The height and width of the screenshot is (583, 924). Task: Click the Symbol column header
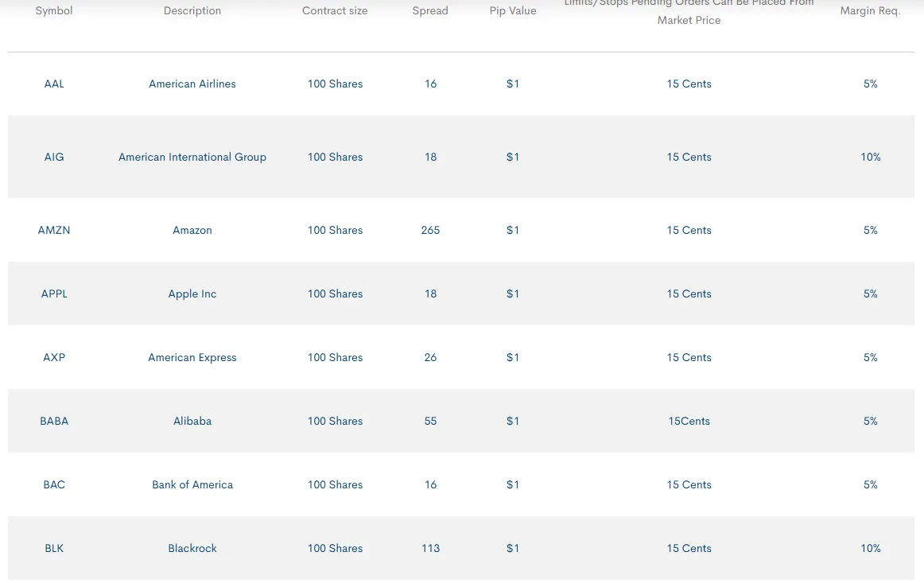pos(54,11)
